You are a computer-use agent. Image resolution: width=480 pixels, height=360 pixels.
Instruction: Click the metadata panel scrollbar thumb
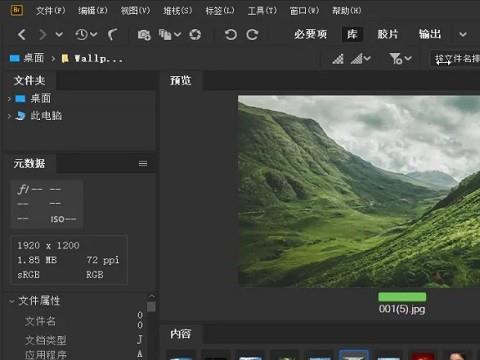pyautogui.click(x=151, y=307)
